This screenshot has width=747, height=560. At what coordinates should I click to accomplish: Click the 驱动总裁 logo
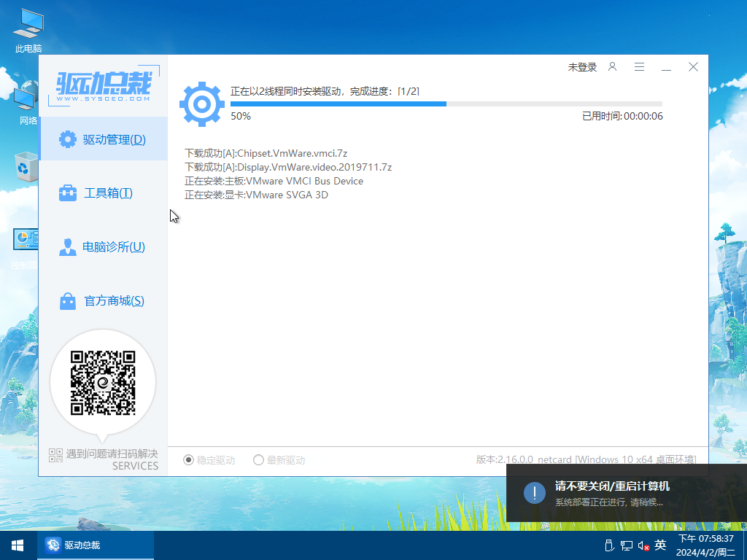(x=104, y=87)
